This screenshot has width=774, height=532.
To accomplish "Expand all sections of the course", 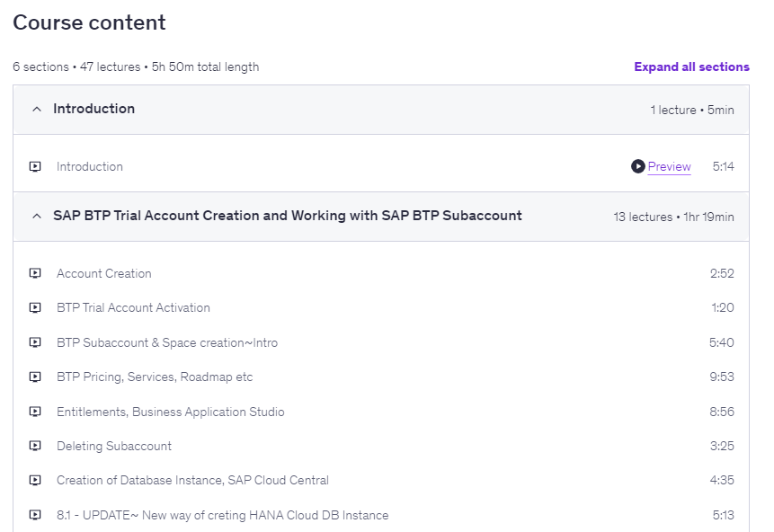I will pyautogui.click(x=690, y=66).
